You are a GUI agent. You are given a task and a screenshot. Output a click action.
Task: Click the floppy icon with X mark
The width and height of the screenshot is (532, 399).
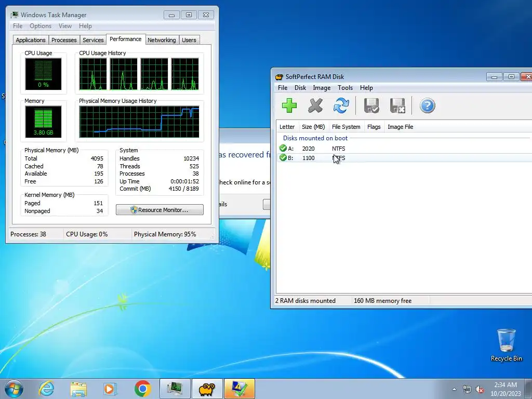(x=397, y=105)
